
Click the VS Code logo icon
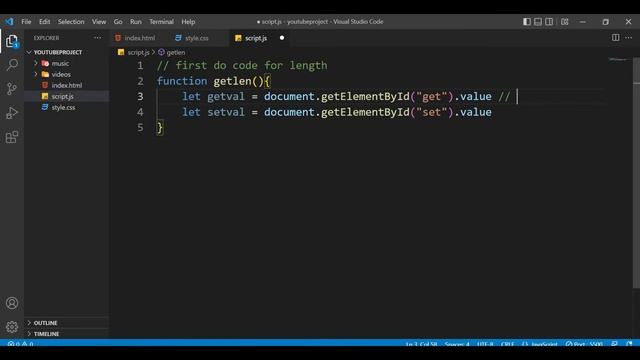click(9, 22)
